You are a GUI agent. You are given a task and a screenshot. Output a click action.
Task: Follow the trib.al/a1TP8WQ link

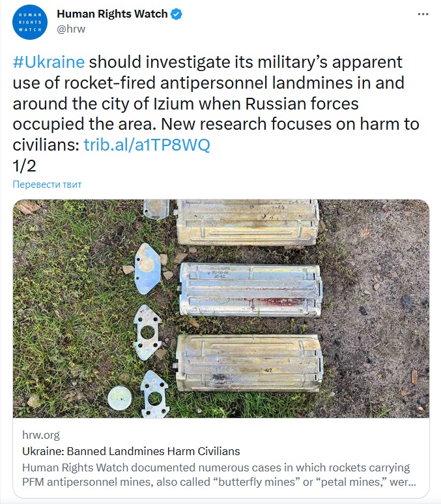[147, 145]
